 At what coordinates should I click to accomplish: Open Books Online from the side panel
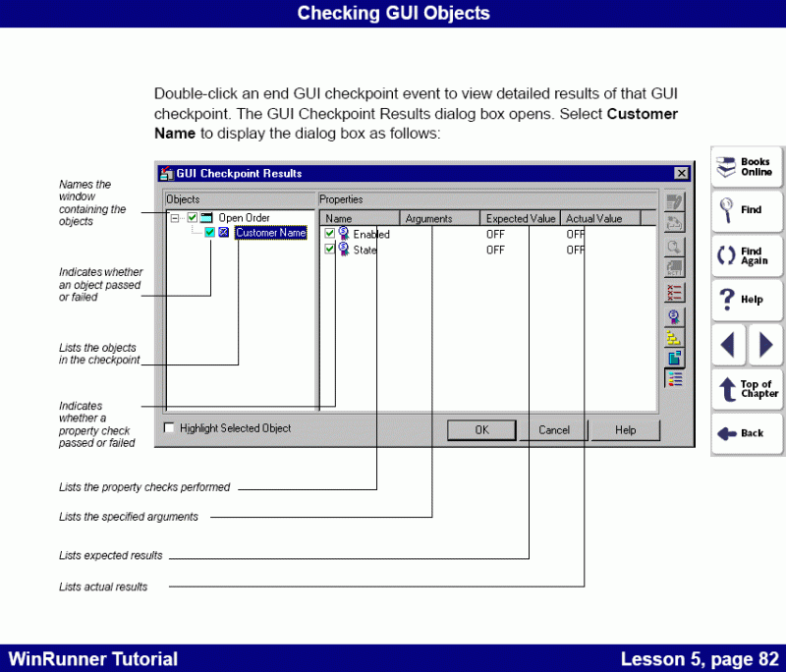(747, 167)
